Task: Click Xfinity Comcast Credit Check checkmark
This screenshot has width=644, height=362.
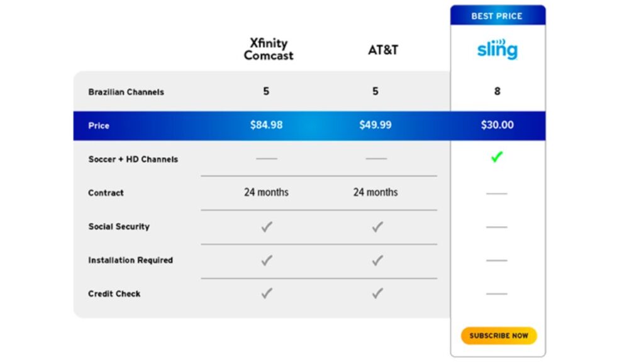Action: point(267,293)
